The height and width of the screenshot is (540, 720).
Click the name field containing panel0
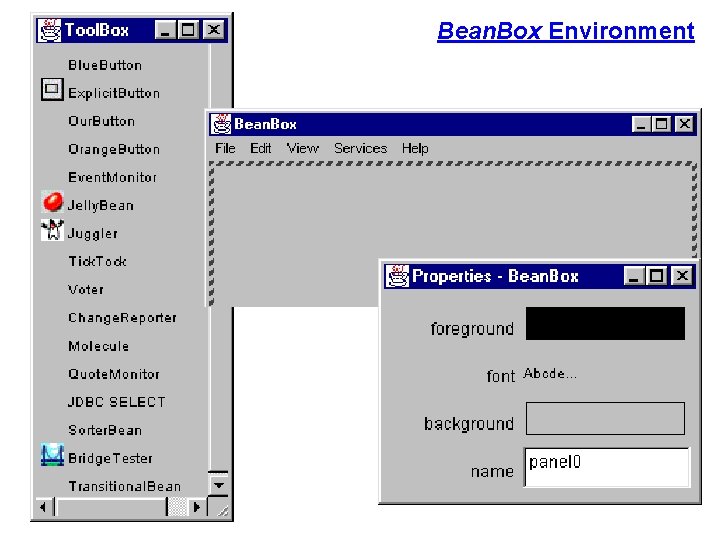coord(607,467)
